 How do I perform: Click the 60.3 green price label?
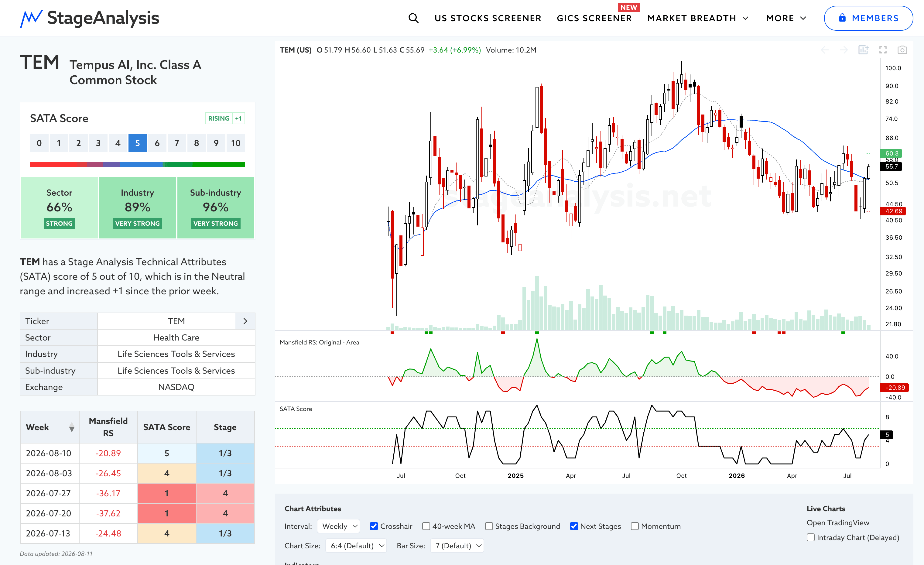pos(891,153)
